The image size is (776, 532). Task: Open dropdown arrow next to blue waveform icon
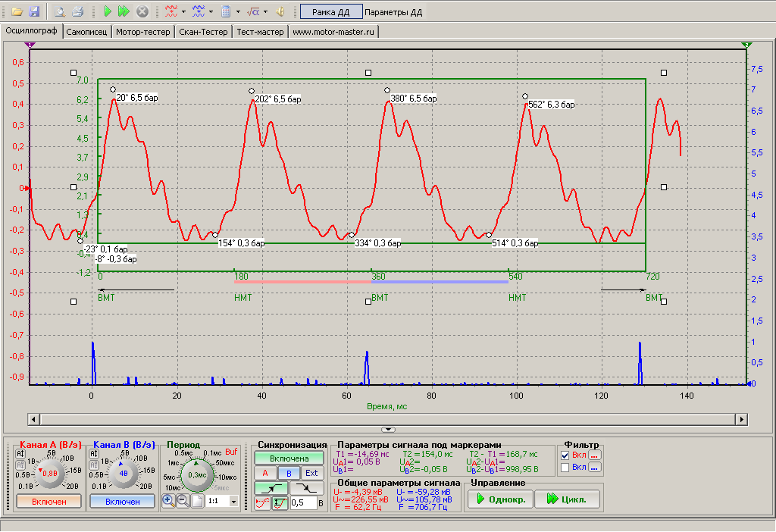211,11
